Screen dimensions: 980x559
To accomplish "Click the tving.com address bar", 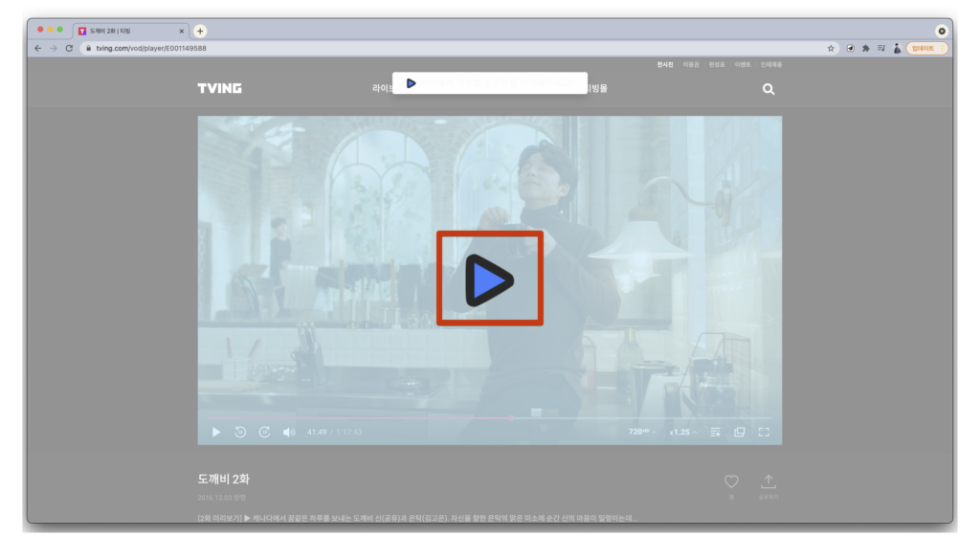I will pyautogui.click(x=459, y=48).
